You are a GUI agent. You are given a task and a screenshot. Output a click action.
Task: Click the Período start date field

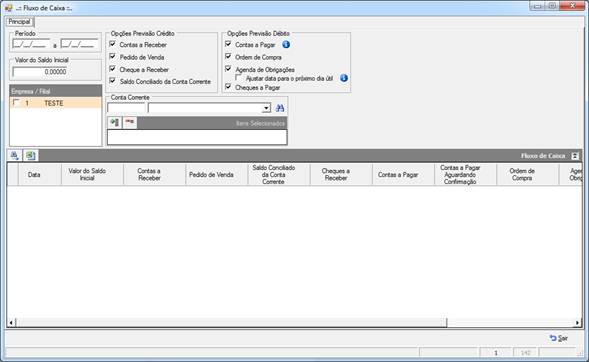point(31,44)
